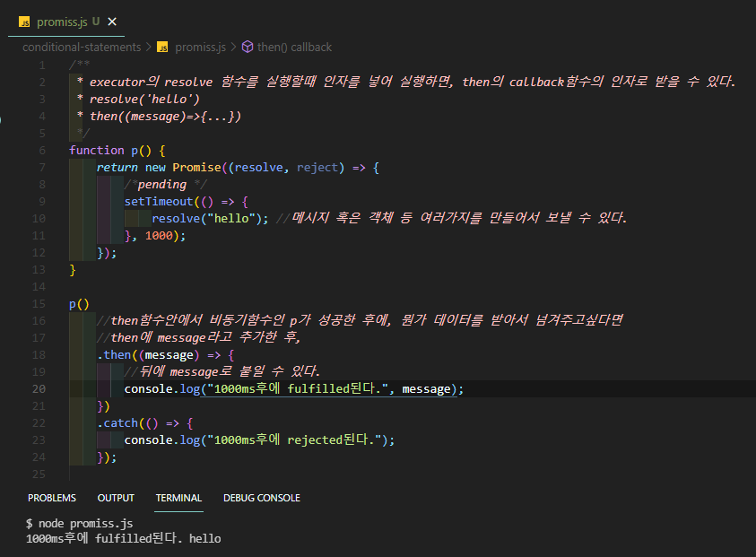Click terminal output '1000ms후에 fulfilled된다. hello'

tap(124, 538)
